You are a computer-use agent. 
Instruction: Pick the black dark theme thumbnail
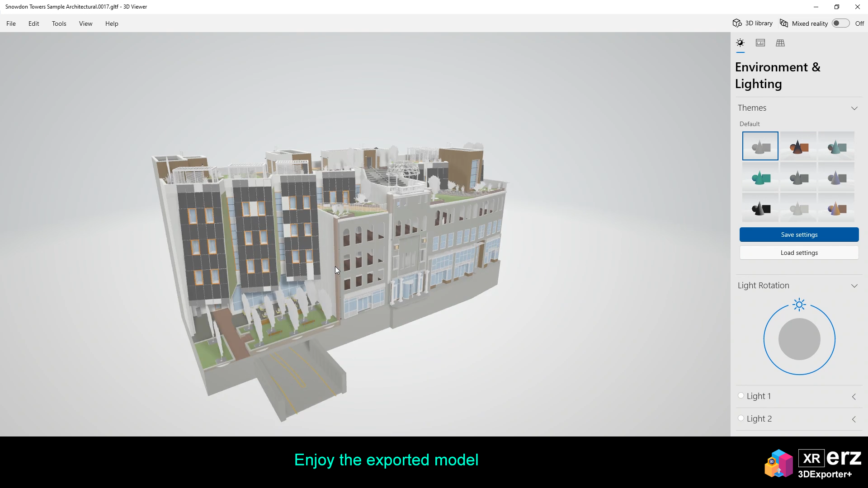[760, 208]
